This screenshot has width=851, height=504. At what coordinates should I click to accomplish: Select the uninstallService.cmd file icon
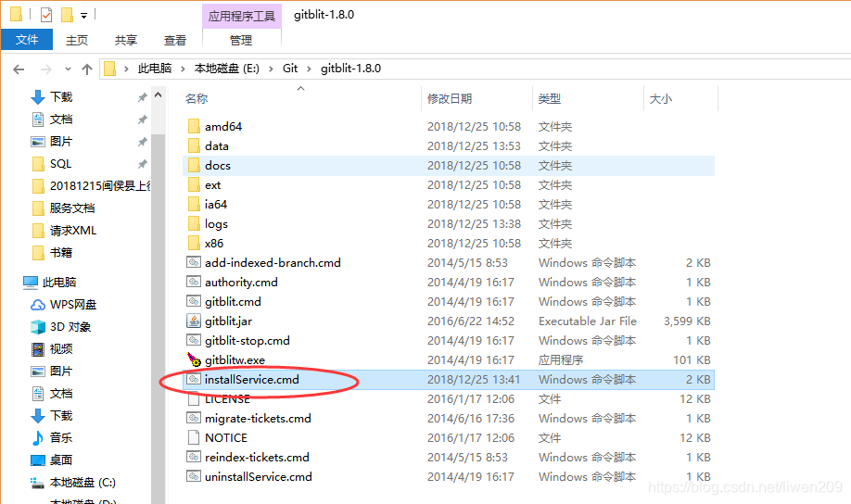[x=194, y=477]
